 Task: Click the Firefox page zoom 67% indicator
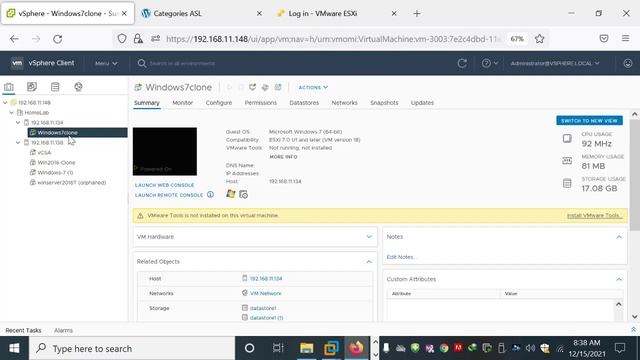(517, 39)
